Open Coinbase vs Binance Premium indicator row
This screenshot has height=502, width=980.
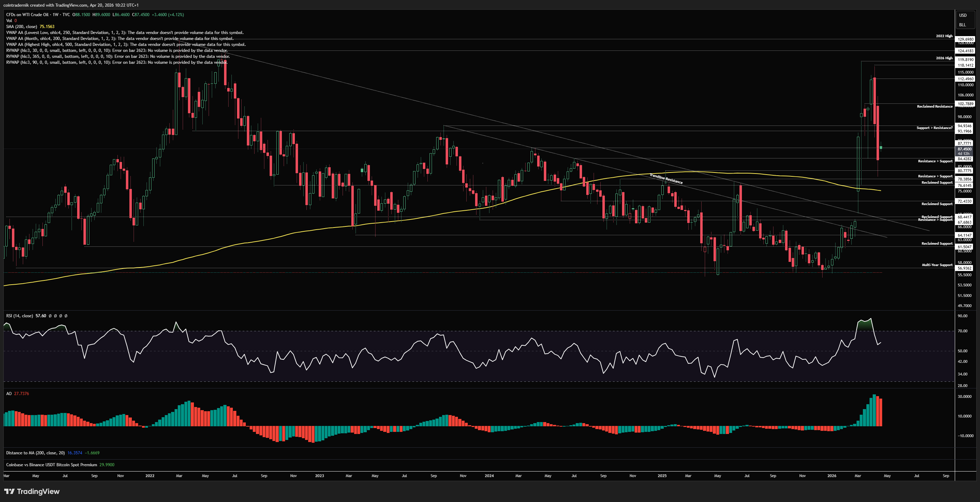click(x=51, y=465)
